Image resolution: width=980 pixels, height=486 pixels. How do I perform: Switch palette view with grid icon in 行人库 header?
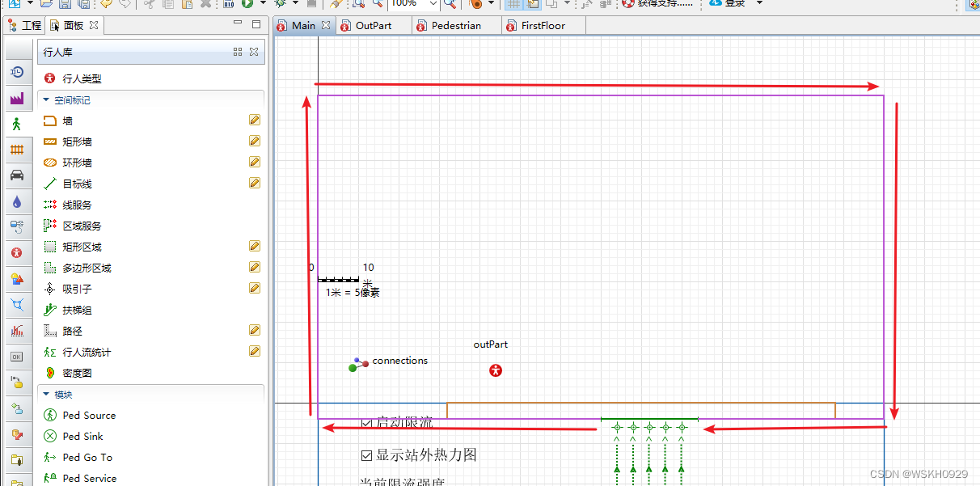pyautogui.click(x=238, y=52)
